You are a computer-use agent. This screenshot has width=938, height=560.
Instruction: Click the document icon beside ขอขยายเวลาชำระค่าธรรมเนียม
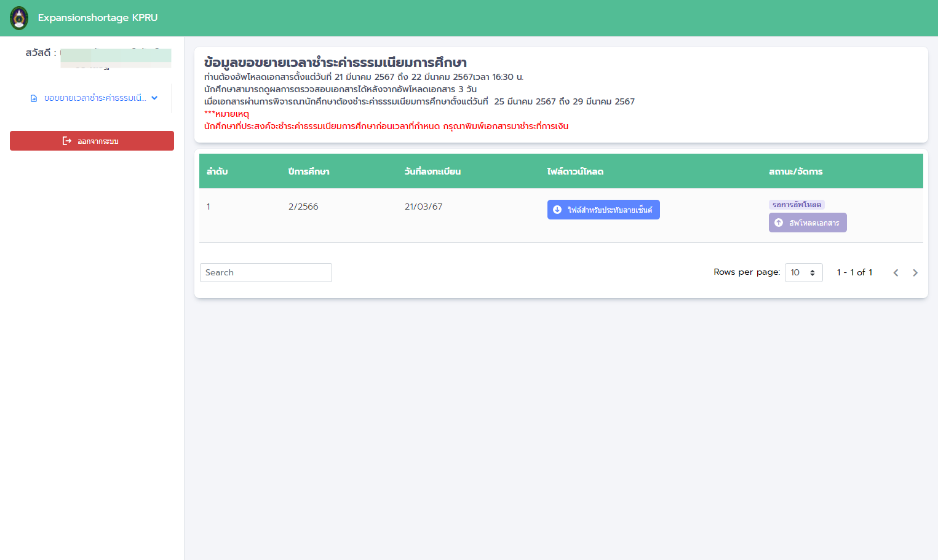pyautogui.click(x=34, y=98)
